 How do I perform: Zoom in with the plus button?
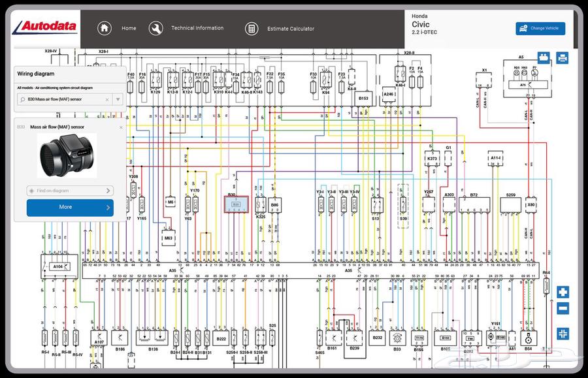[x=563, y=292]
